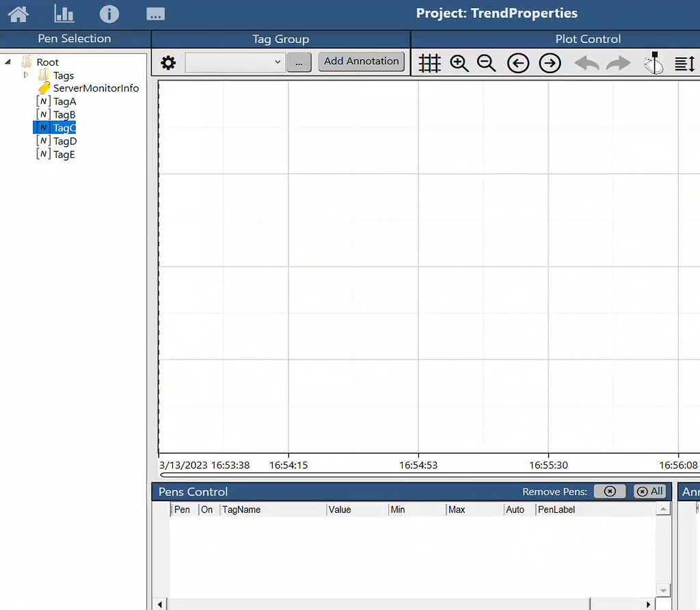Click the pens grid scroll up arrow

[663, 509]
